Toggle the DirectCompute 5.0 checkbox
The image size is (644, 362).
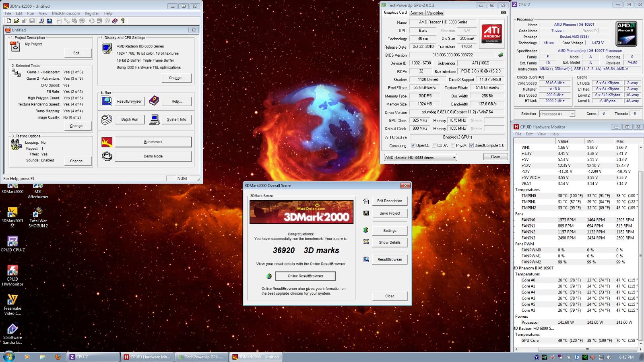(471, 145)
